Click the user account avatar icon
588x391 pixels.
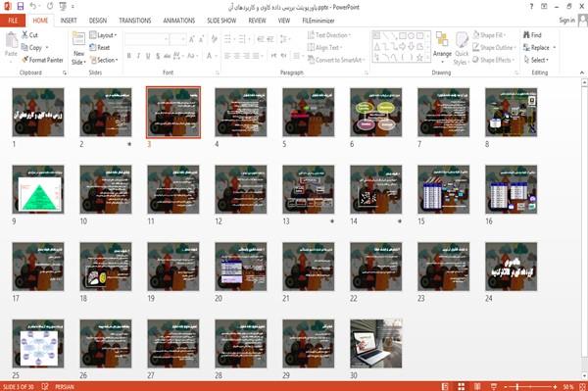pos(582,21)
